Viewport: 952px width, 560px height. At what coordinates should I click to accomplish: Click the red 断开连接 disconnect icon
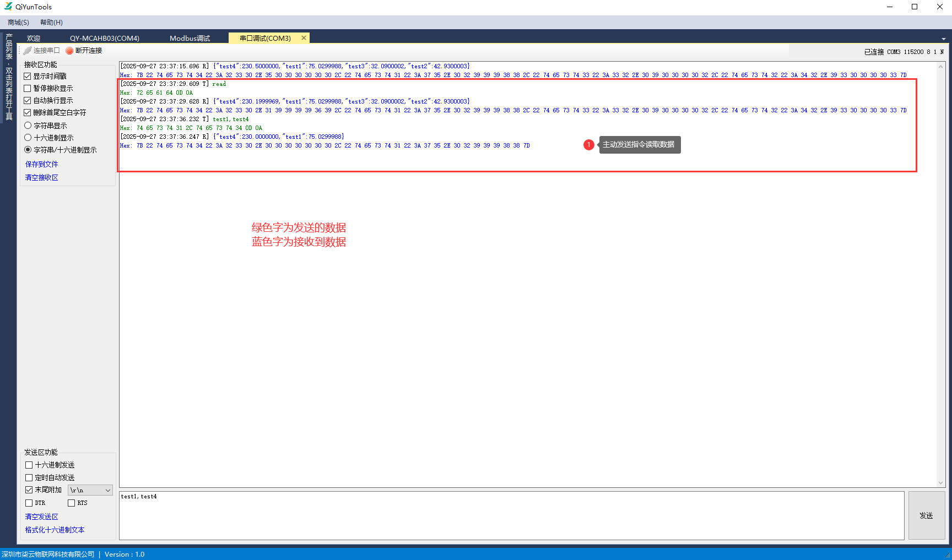coord(69,51)
